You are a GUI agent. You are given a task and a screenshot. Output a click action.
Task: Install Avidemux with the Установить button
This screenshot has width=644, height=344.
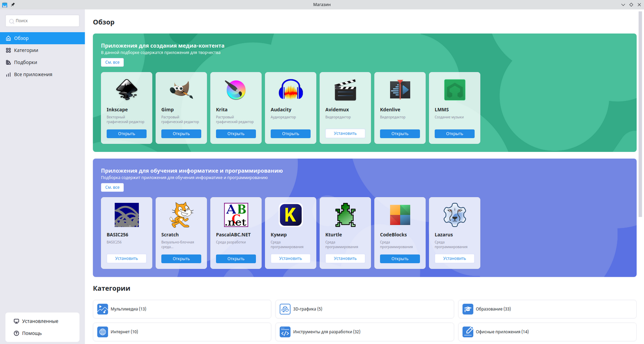(345, 133)
